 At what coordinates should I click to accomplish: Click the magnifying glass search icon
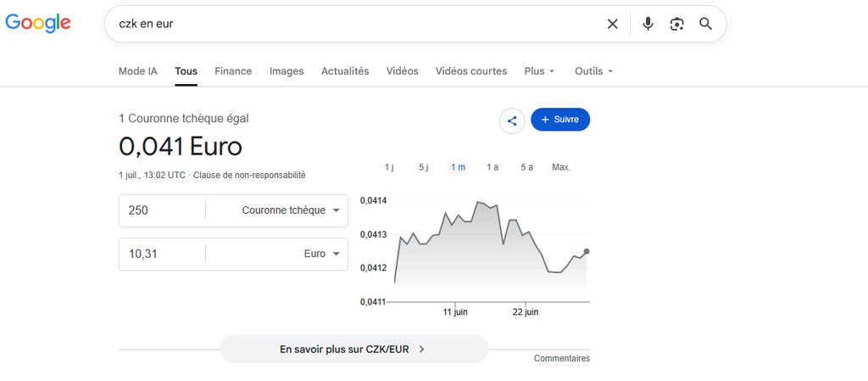(x=705, y=24)
